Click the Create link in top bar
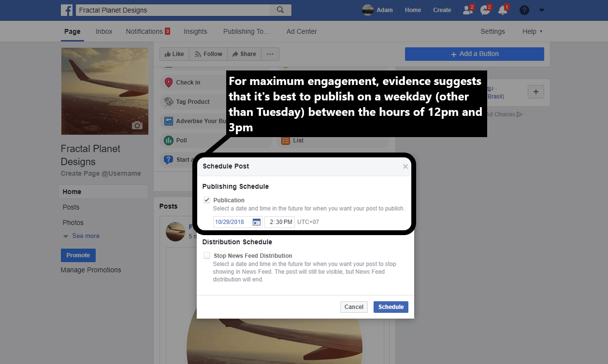The width and height of the screenshot is (608, 364). pyautogui.click(x=442, y=10)
